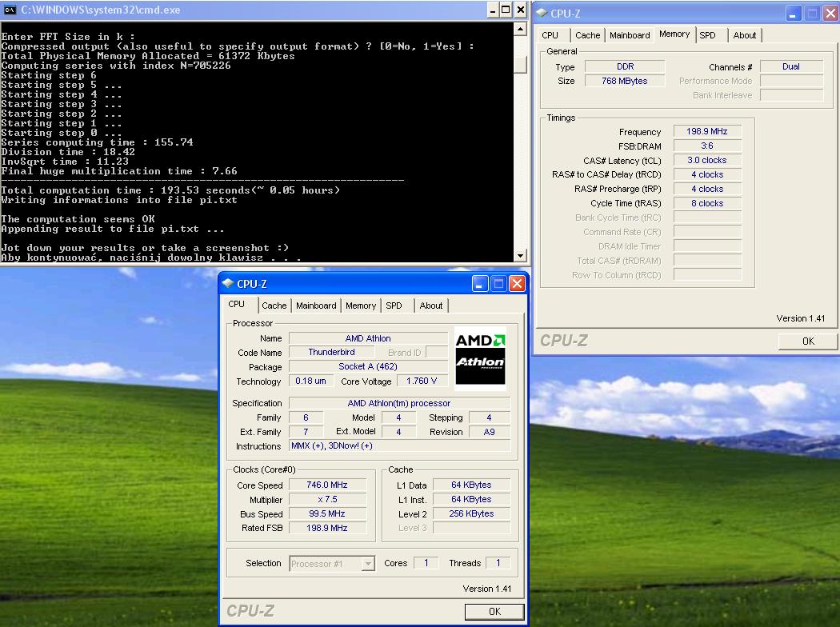The height and width of the screenshot is (627, 840).
Task: Select CPU tab in front CPU-Z window
Action: click(236, 304)
